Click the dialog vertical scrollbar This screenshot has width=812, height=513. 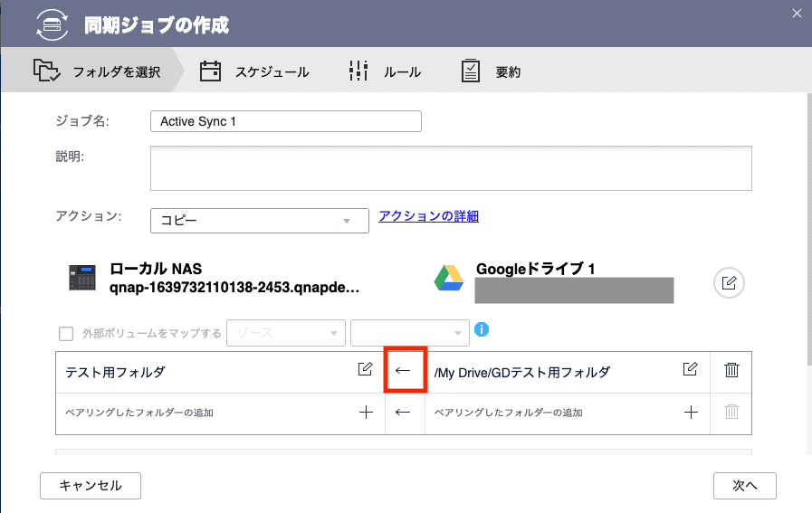809,229
